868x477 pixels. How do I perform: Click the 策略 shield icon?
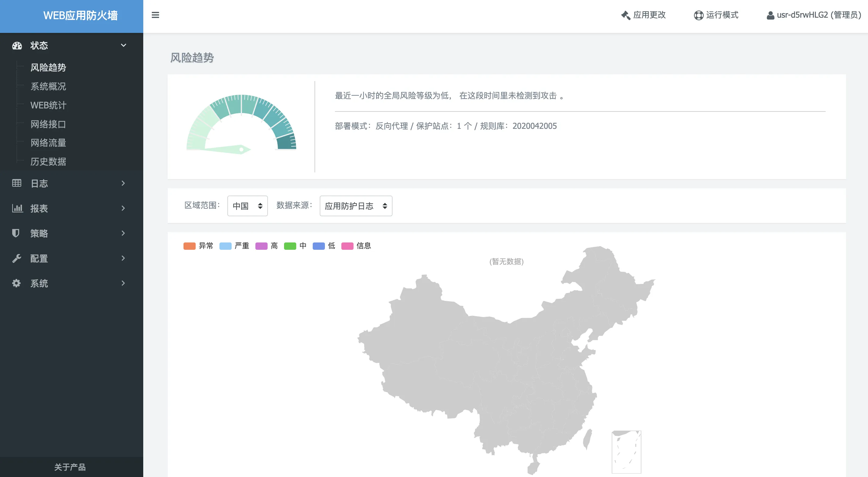pos(17,233)
